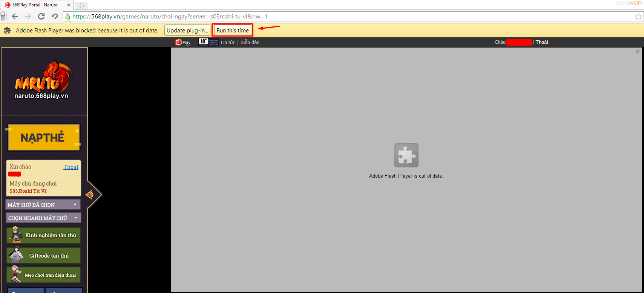This screenshot has height=293, width=644.
Task: Close the 568Play Portal tab
Action: (68, 5)
